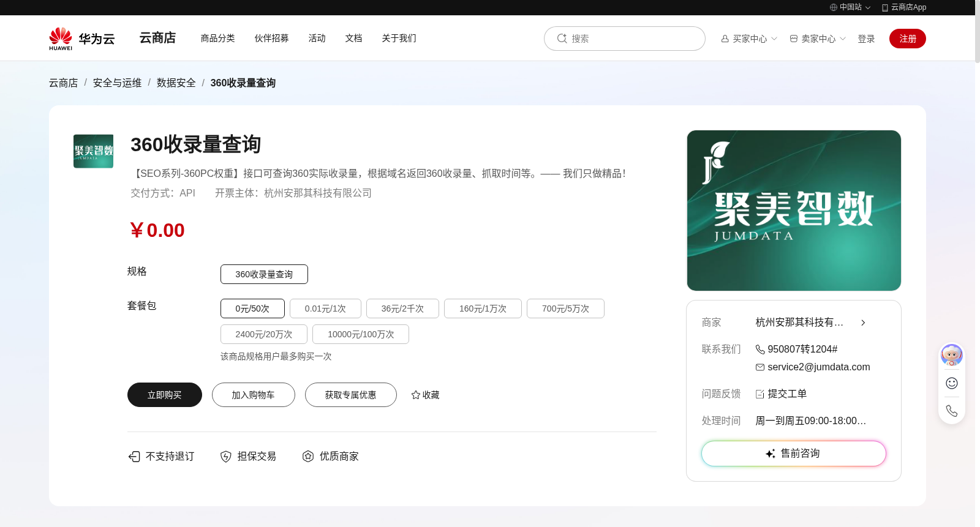Viewport: 980px width, 527px height.
Task: Open the 活动 menu item
Action: pyautogui.click(x=317, y=38)
